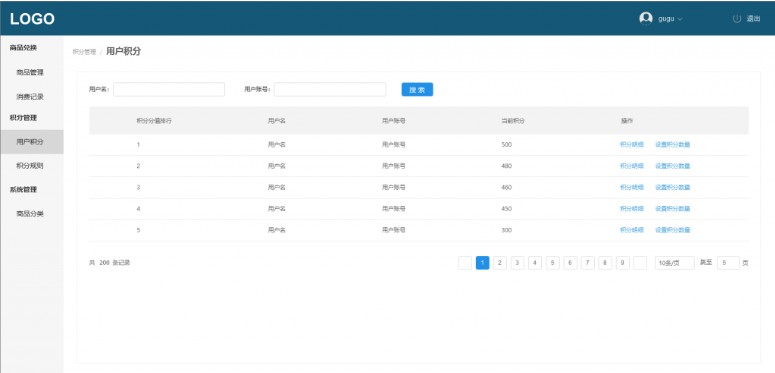Click the score value 450
775x373 pixels.
coord(506,208)
